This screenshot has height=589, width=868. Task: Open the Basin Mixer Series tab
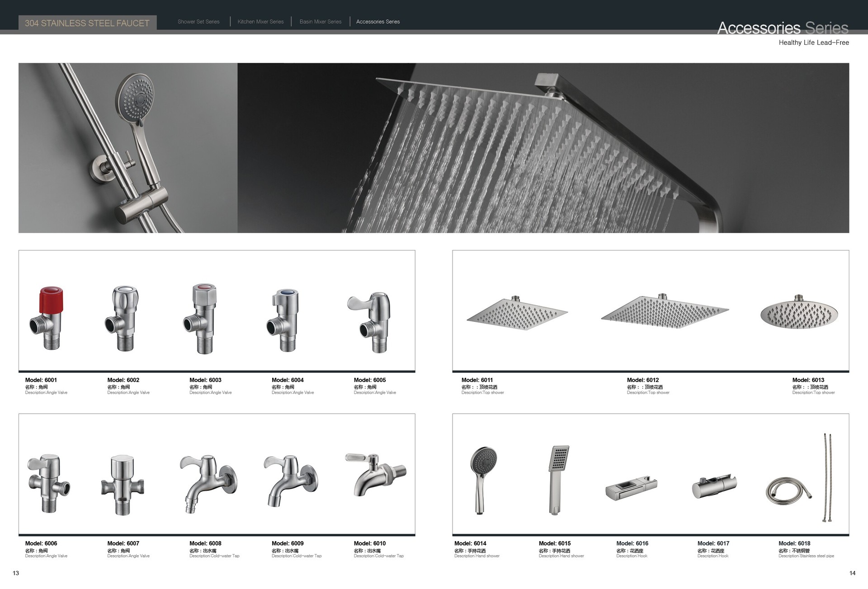(320, 22)
